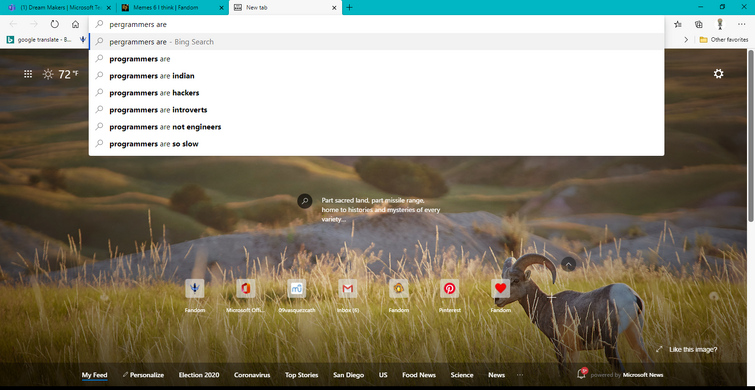This screenshot has width=755, height=390.
Task: Open the Pinterest quick link tile
Action: (x=449, y=288)
